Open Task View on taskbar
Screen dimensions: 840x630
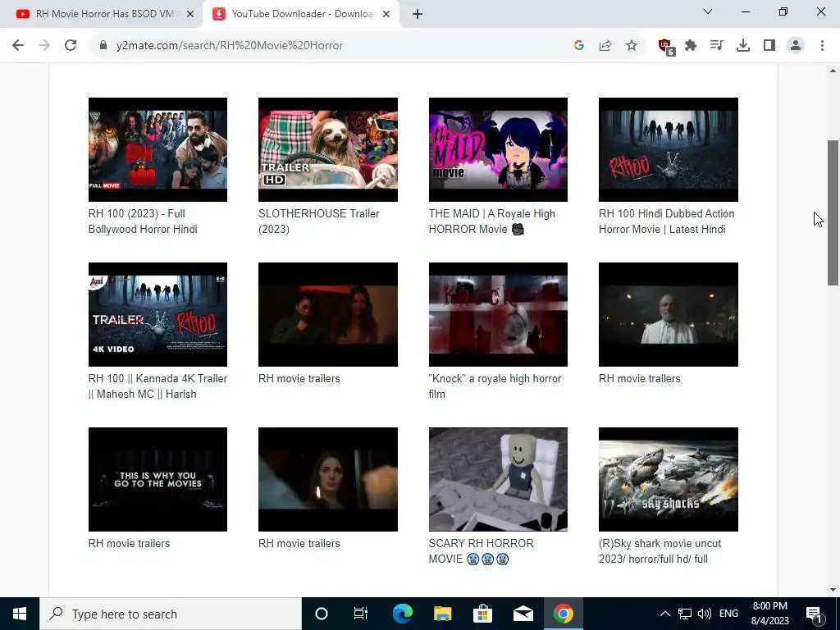tap(361, 614)
